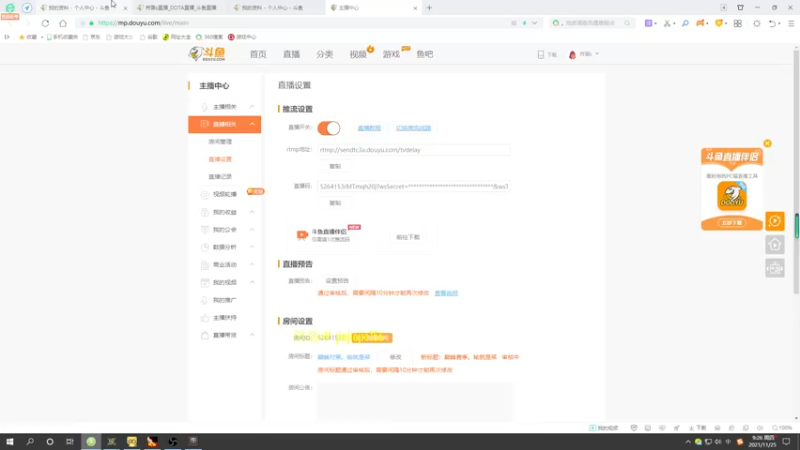Click the Cortana circle taskbar icon
The image size is (800, 450).
[x=49, y=441]
